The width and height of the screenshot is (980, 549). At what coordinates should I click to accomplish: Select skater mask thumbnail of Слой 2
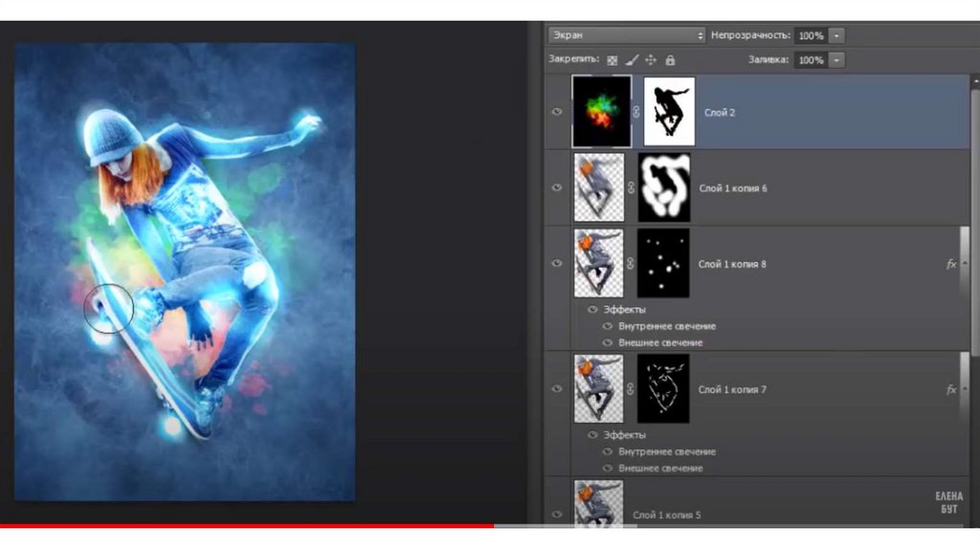[x=669, y=112]
